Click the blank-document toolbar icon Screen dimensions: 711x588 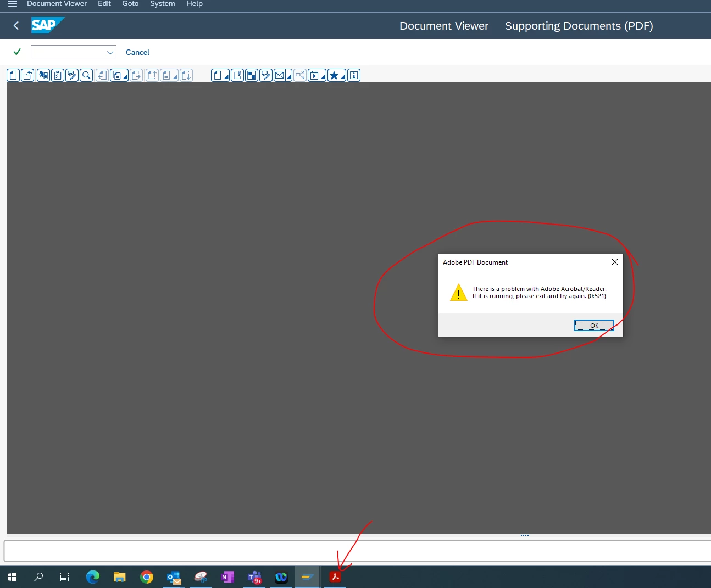pos(13,75)
